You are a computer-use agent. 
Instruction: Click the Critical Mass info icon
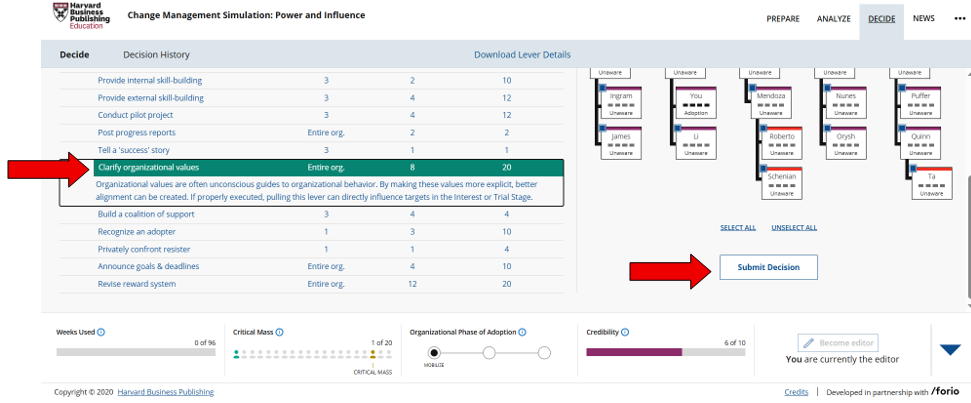click(x=279, y=332)
